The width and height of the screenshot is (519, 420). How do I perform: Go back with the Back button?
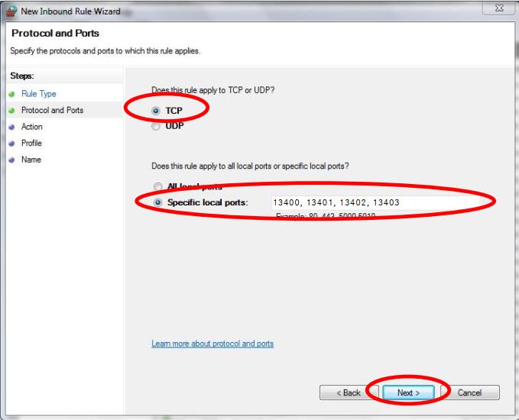pyautogui.click(x=349, y=393)
